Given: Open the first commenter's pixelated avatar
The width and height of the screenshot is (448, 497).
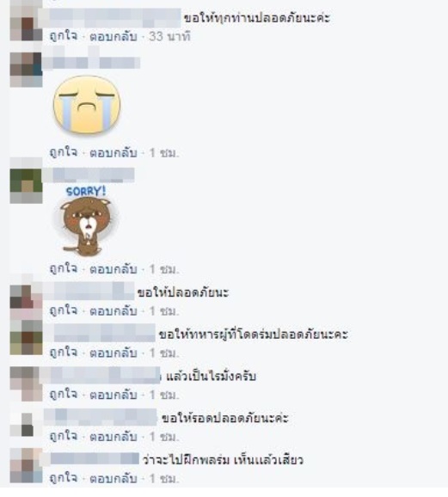Looking at the screenshot, I should click(x=26, y=24).
